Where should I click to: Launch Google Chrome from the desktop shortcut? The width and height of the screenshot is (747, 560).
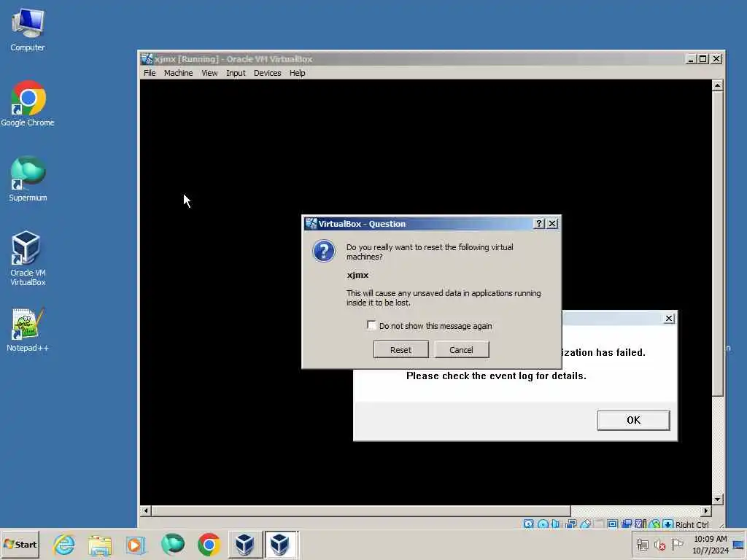(28, 104)
